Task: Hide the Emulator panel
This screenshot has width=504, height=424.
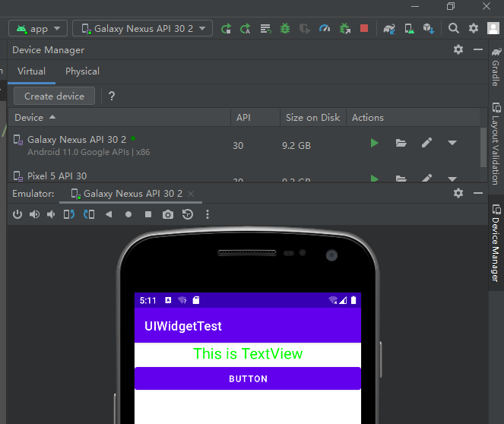Action: (x=478, y=193)
